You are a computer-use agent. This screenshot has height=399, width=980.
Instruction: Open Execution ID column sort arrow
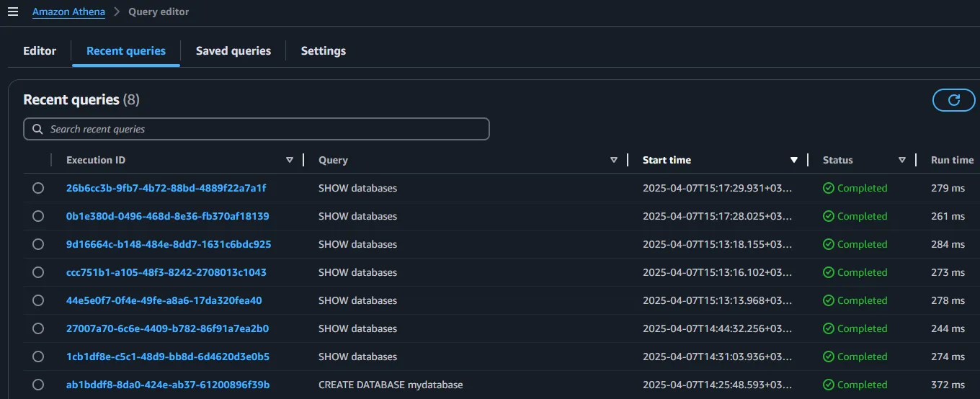(290, 160)
